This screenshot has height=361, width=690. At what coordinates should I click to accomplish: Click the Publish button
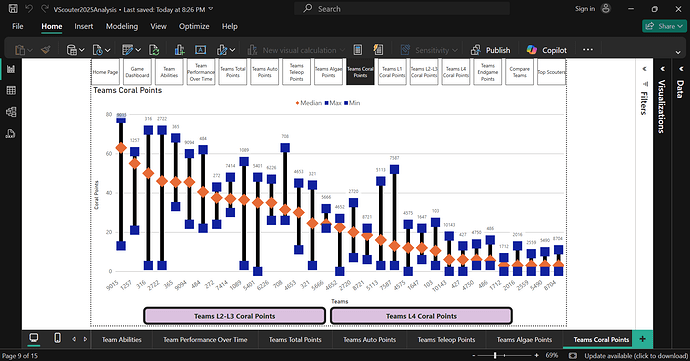490,50
